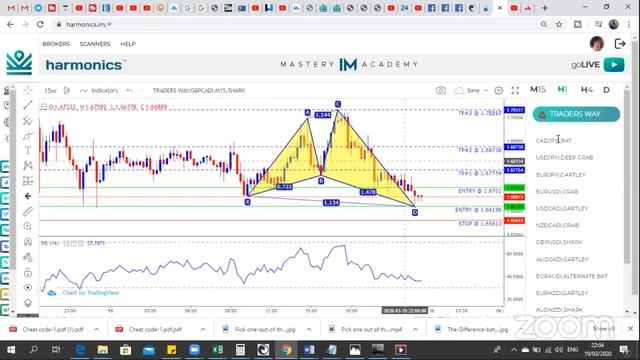Expand options for Pick-one-out-of-th...jpg download
Screen dimensions: 640x360
309,329
